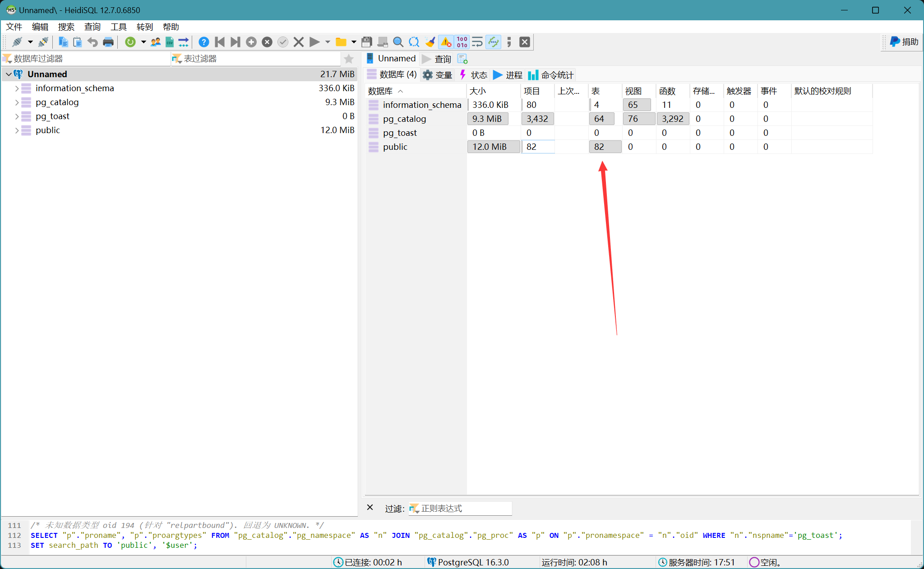Switch to the 变量 tab
Image resolution: width=924 pixels, height=569 pixels.
click(438, 75)
